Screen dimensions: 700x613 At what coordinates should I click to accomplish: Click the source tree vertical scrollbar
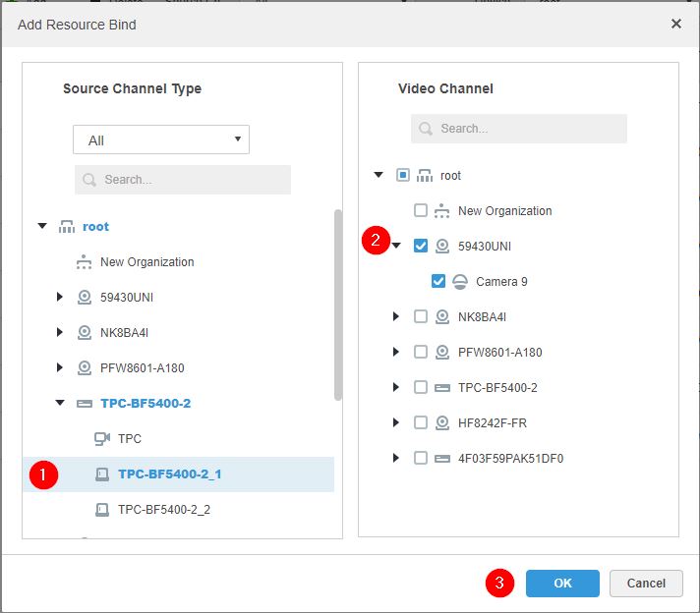(338, 305)
